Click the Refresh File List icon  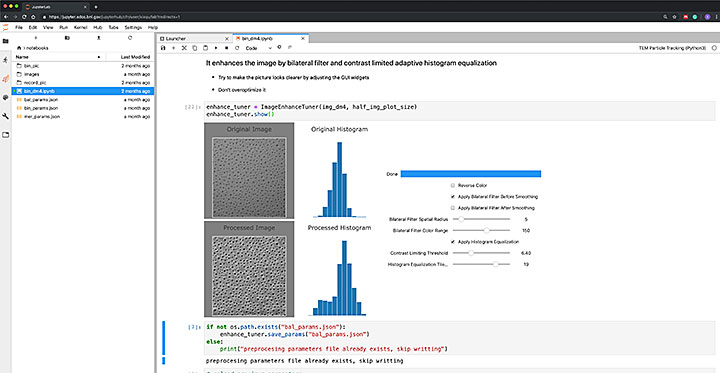click(x=130, y=38)
